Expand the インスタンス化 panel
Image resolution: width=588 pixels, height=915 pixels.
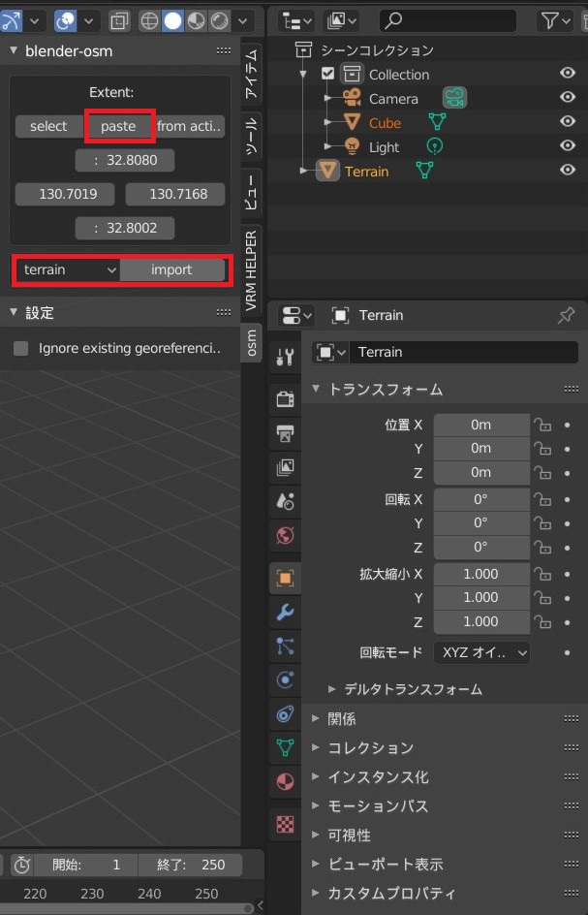point(316,776)
